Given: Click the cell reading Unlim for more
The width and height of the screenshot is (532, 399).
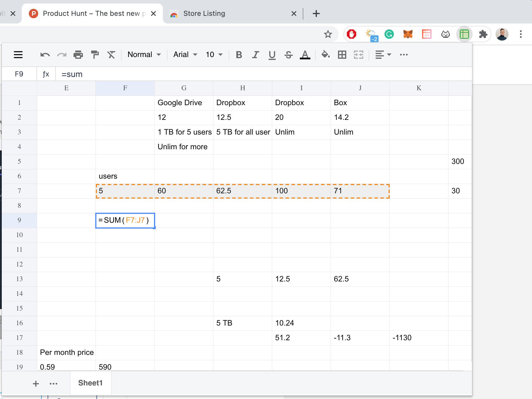Looking at the screenshot, I should (184, 147).
